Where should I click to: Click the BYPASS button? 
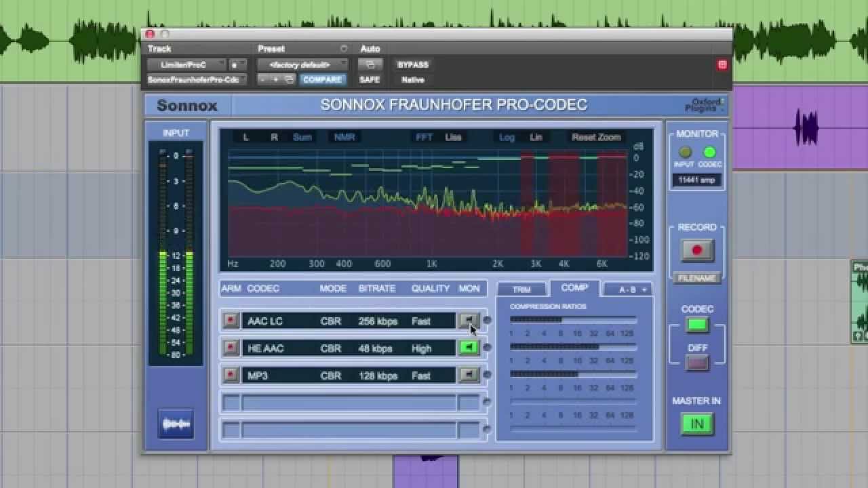(413, 65)
